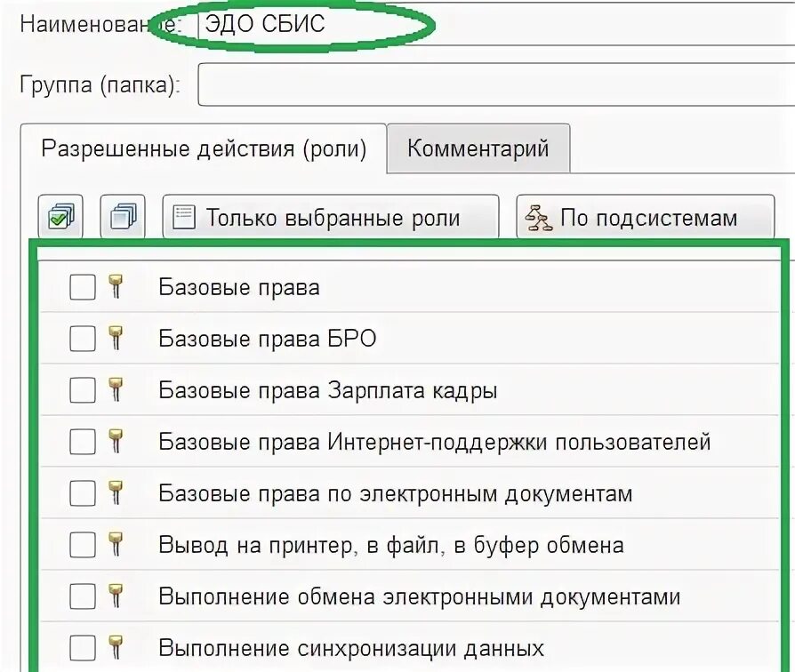Check the Выполнение синхронизации данных checkbox
Viewport: 795px width, 672px height.
pyautogui.click(x=83, y=648)
